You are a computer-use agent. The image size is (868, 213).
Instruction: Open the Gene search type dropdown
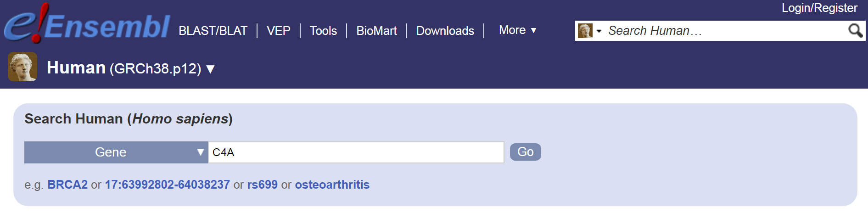pos(116,152)
